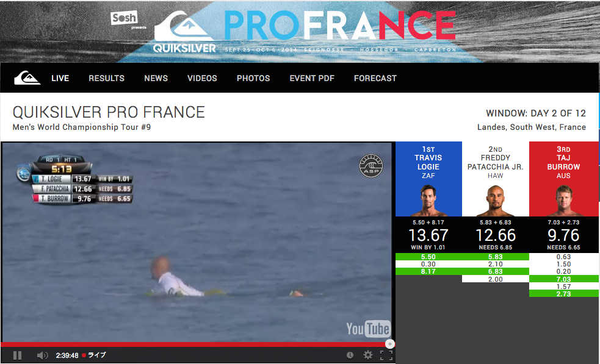This screenshot has width=600, height=364.
Task: Select Taj Burrow's athlete photo
Action: (563, 201)
